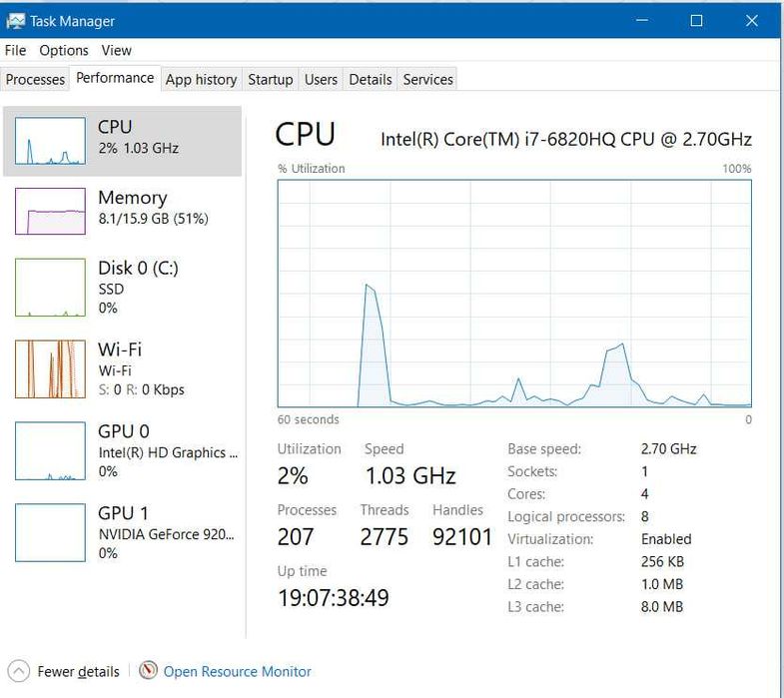This screenshot has width=784, height=698.
Task: Select GPU 1 NVIDIA GeForce thumbnail
Action: [50, 532]
